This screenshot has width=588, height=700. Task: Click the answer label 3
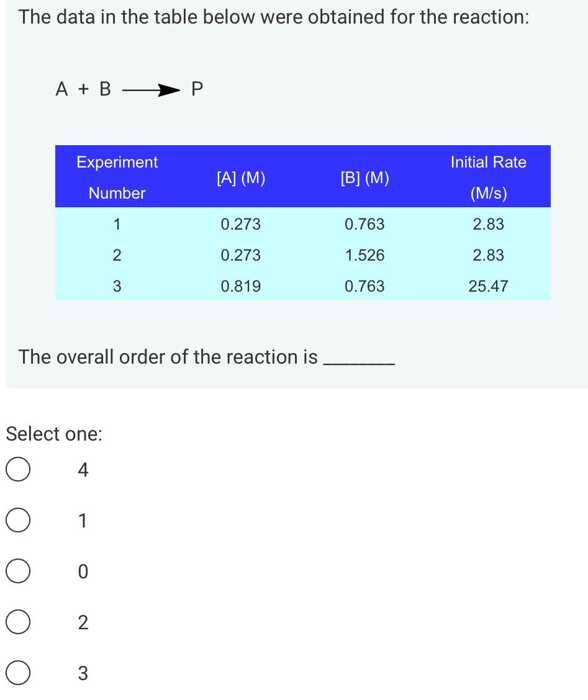[83, 674]
